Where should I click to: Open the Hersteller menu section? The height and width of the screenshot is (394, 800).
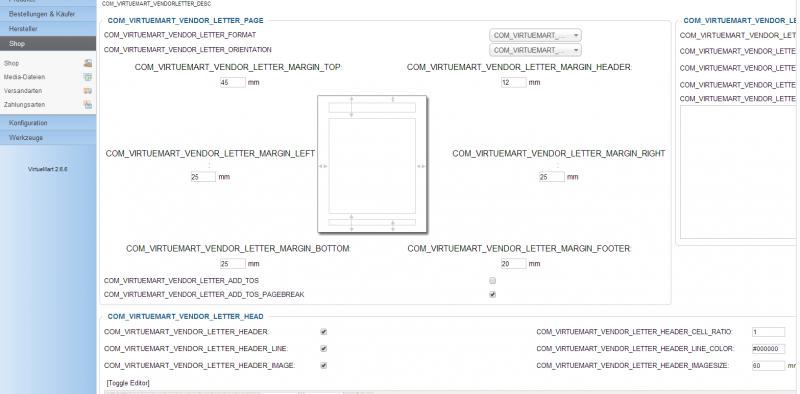click(x=48, y=29)
